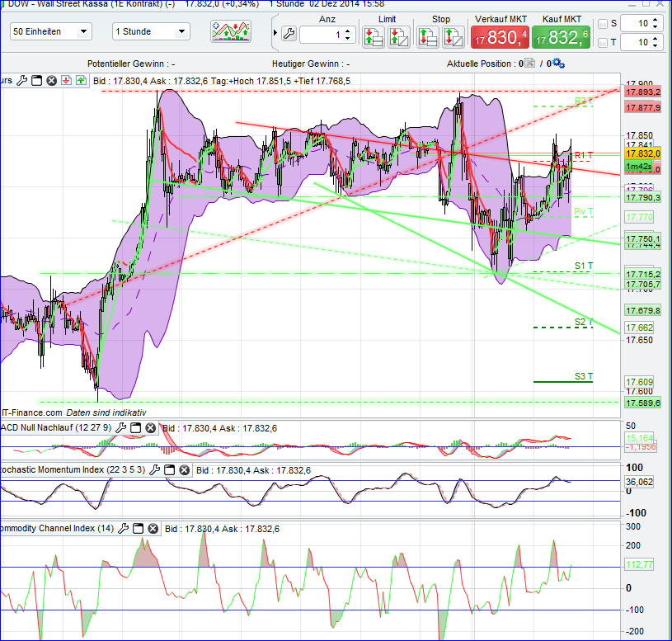Click the green buy arrow icon on the chart

82,80
